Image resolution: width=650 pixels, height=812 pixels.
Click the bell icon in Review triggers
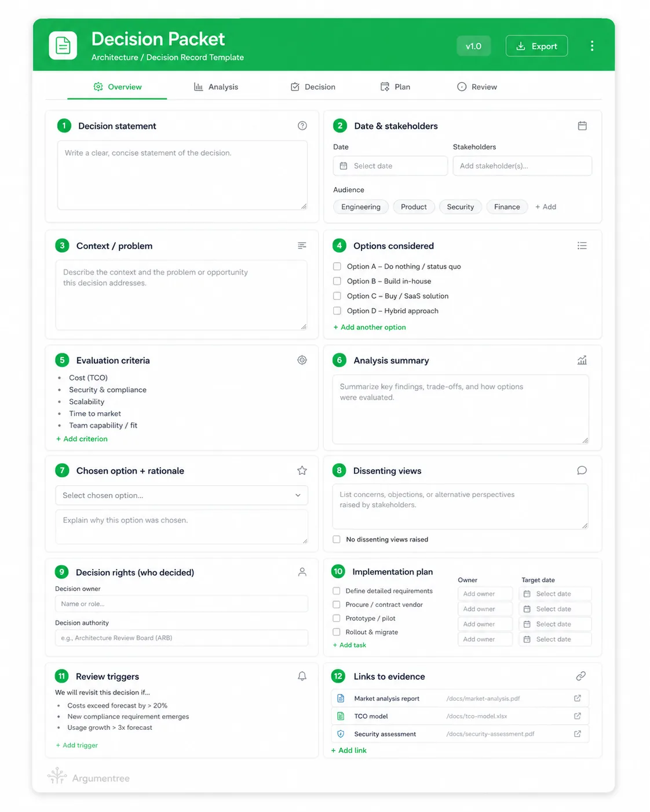pyautogui.click(x=302, y=676)
